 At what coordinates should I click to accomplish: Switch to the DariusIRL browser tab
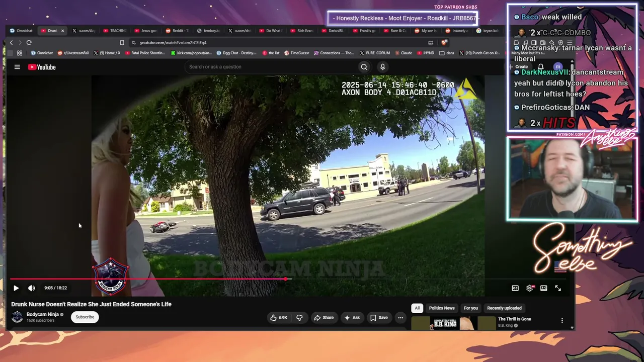333,31
